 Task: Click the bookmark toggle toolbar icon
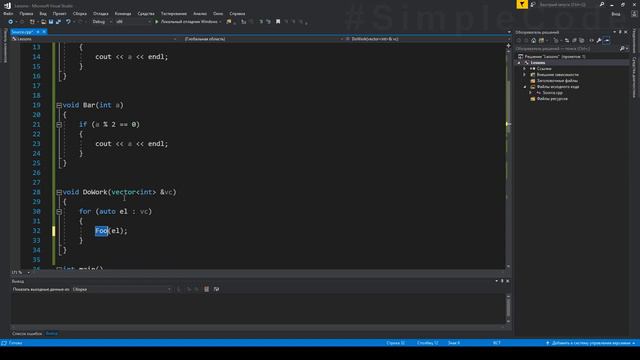(278, 22)
